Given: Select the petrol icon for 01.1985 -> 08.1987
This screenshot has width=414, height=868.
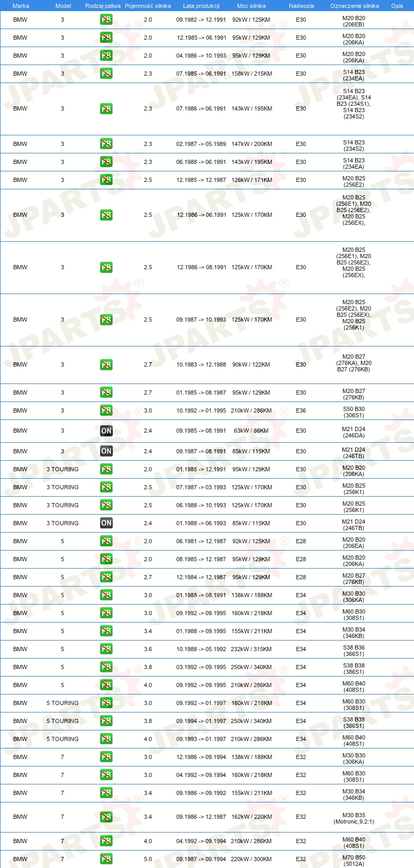Looking at the screenshot, I should (x=106, y=392).
